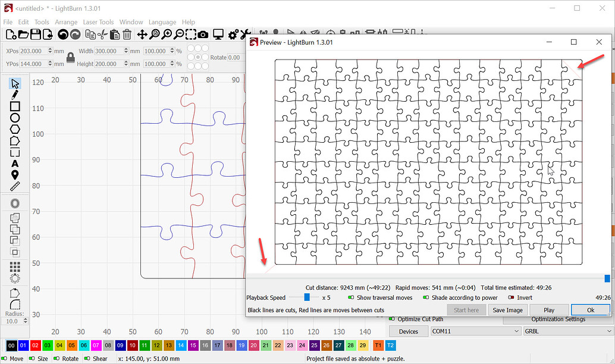
Task: Activate the Rectangle drawing tool
Action: (15, 106)
